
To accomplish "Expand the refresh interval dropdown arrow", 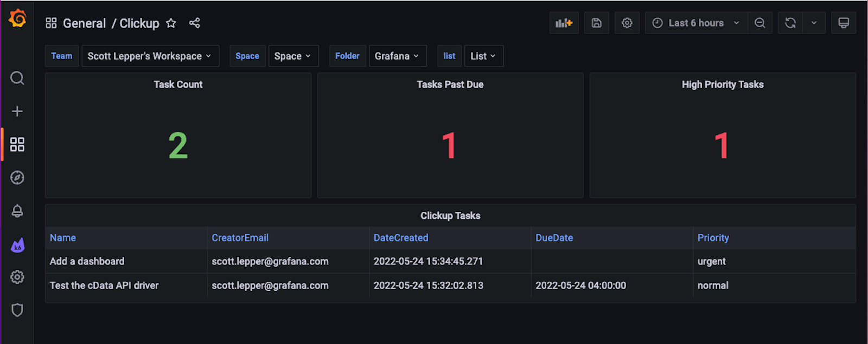I will click(814, 23).
